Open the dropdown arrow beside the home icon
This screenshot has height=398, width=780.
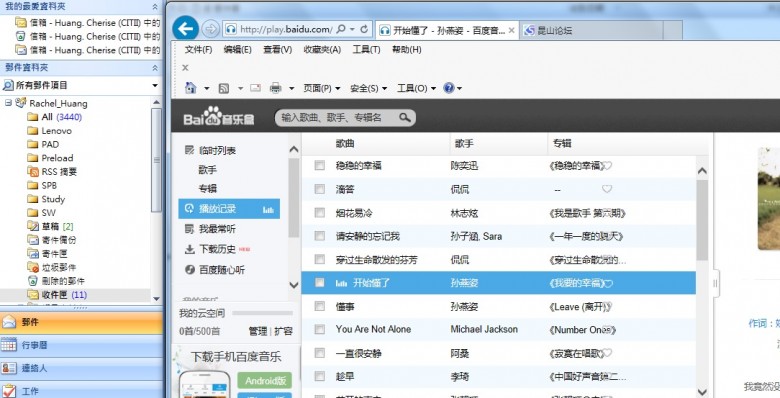tap(206, 89)
